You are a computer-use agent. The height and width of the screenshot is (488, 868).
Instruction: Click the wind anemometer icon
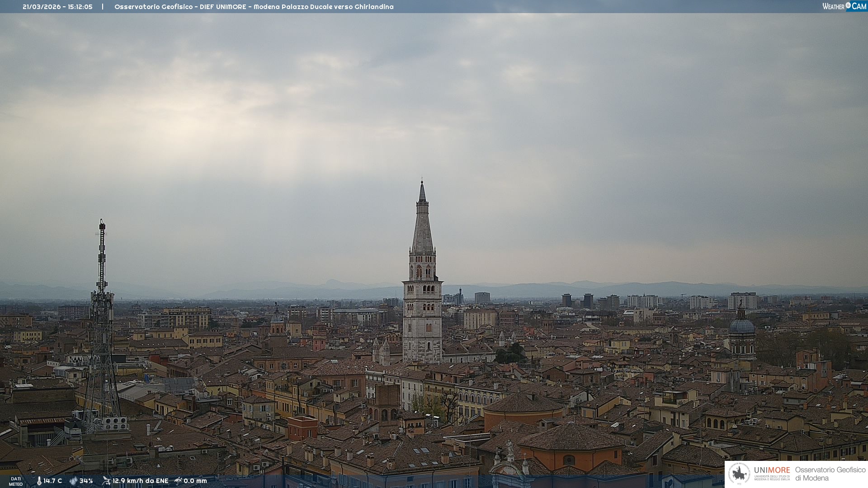coord(106,481)
